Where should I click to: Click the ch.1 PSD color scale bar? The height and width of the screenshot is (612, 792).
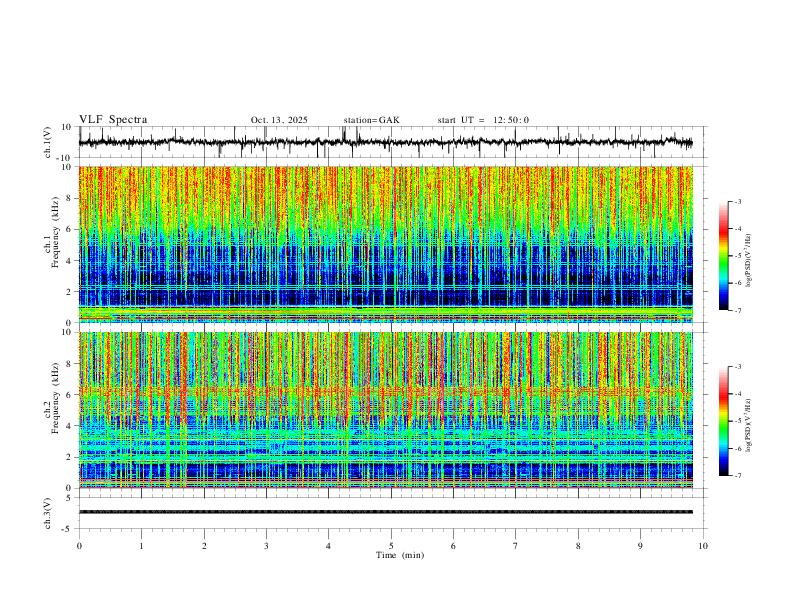tap(724, 256)
